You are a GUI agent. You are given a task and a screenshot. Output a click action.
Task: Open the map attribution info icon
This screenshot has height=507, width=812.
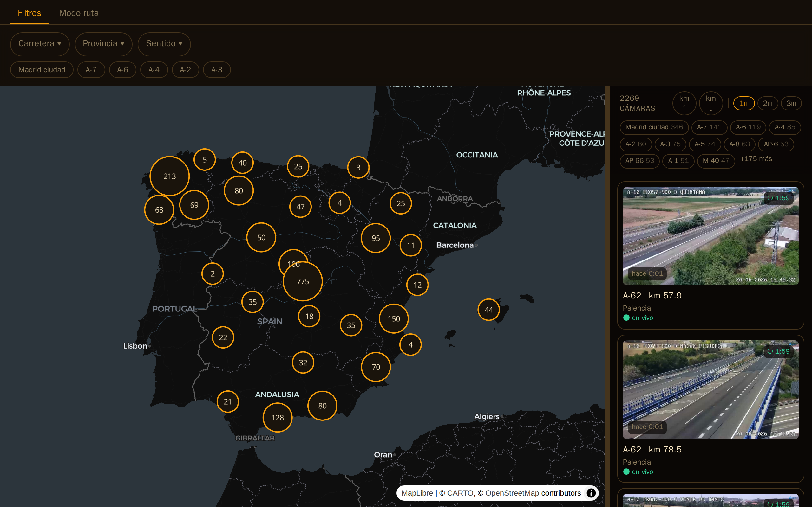click(x=591, y=493)
